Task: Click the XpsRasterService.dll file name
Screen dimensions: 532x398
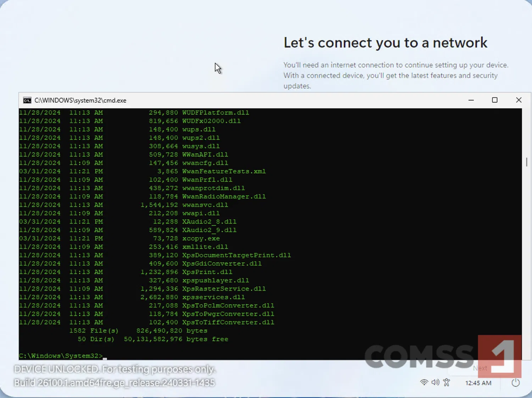Action: (x=224, y=289)
